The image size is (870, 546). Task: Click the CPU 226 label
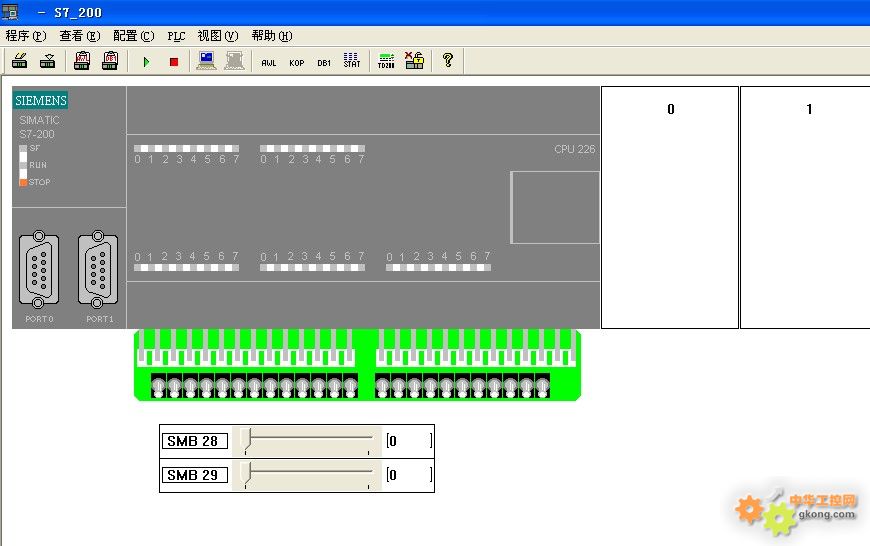point(574,149)
